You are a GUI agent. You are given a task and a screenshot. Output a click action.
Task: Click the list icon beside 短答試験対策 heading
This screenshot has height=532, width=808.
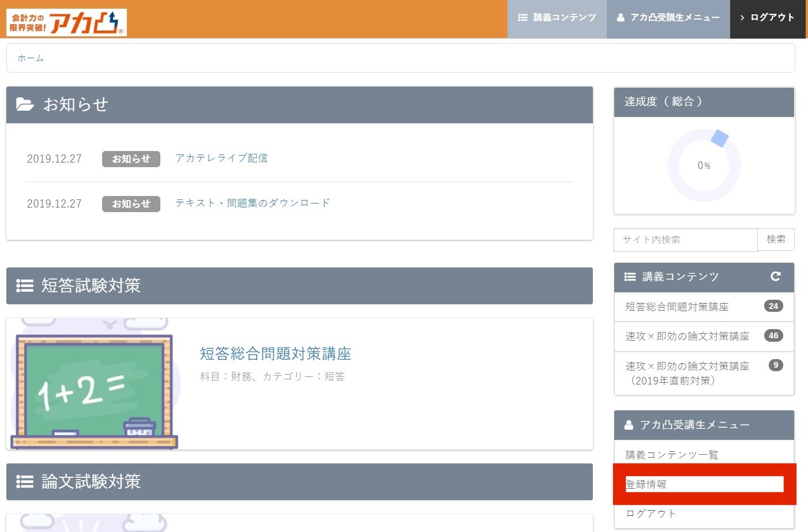[24, 285]
